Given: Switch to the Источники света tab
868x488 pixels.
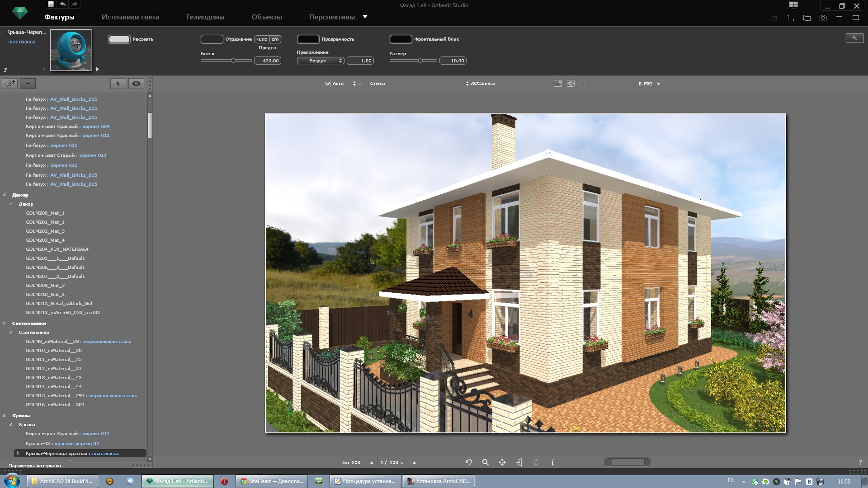Looking at the screenshot, I should pyautogui.click(x=130, y=17).
